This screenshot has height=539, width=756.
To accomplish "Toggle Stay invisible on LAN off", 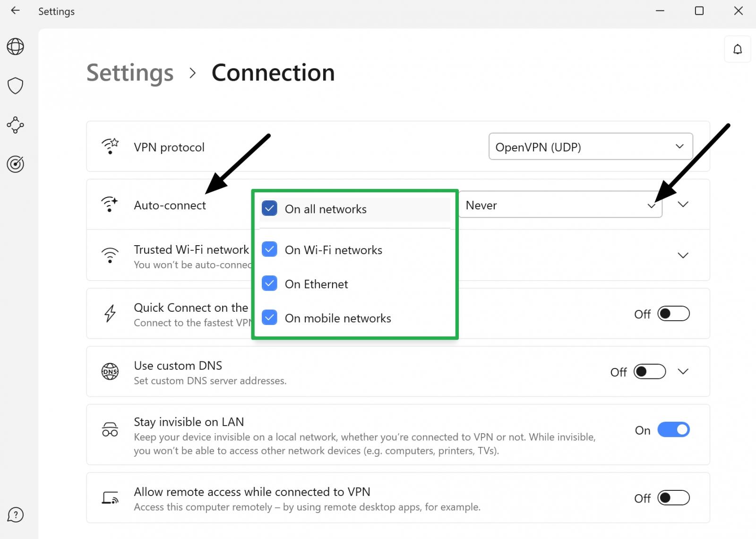I will (674, 429).
